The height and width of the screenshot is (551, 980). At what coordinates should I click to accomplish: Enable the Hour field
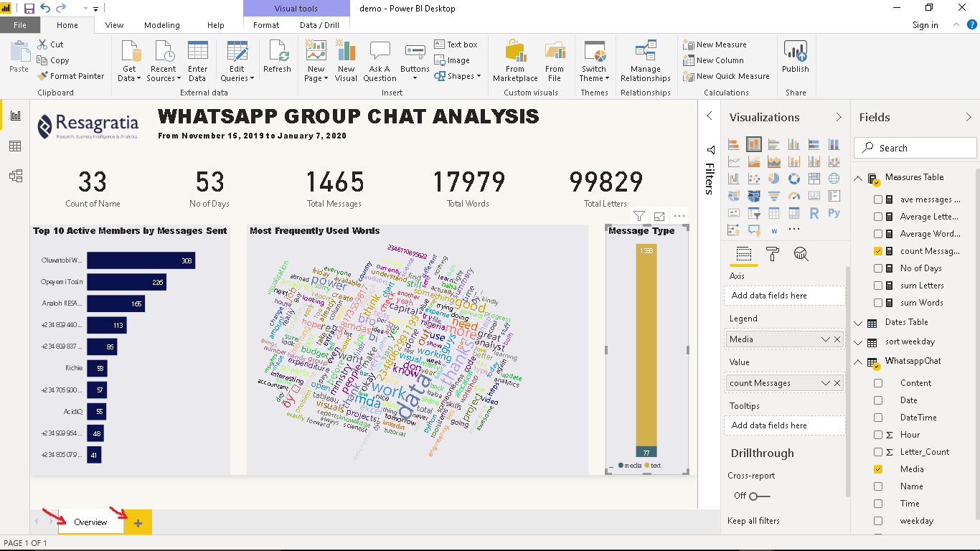(878, 434)
